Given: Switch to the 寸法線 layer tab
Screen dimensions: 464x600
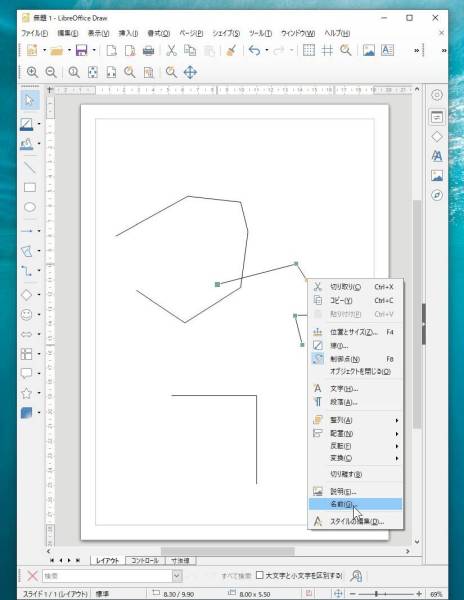Looking at the screenshot, I should 180,561.
